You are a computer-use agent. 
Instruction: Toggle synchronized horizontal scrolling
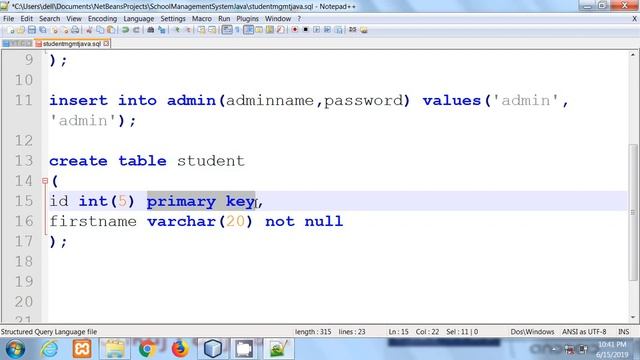coord(212,30)
